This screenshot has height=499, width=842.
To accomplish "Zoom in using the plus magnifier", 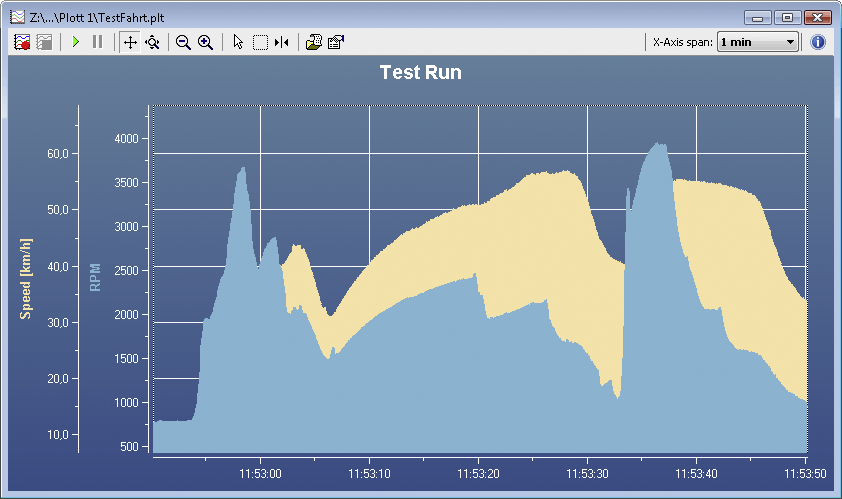I will click(205, 42).
